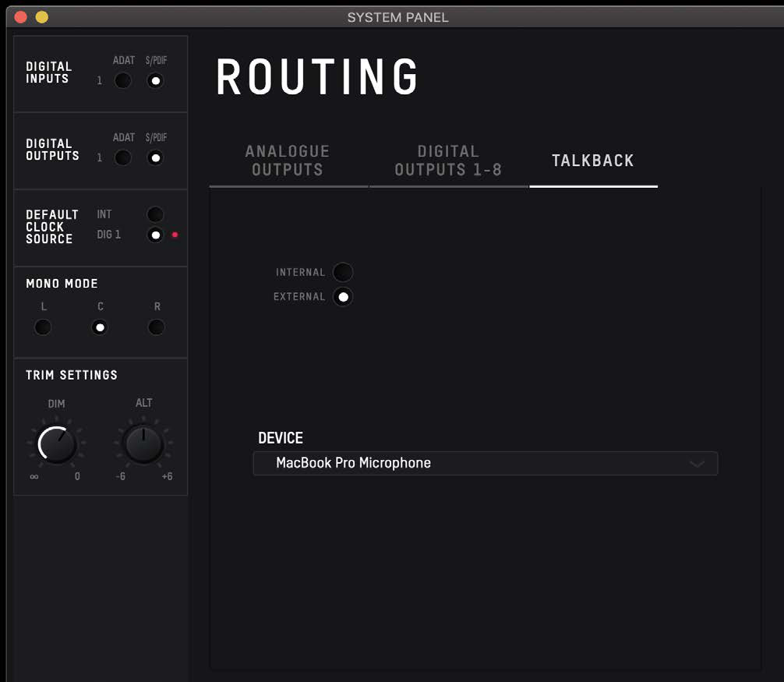The width and height of the screenshot is (784, 682).
Task: Minimize the System Panel window
Action: (42, 17)
